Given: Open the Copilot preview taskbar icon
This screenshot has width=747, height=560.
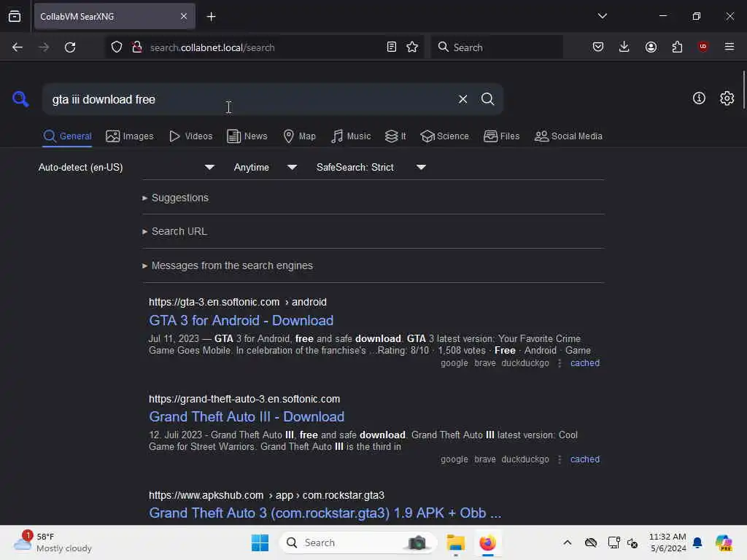Looking at the screenshot, I should 724,542.
